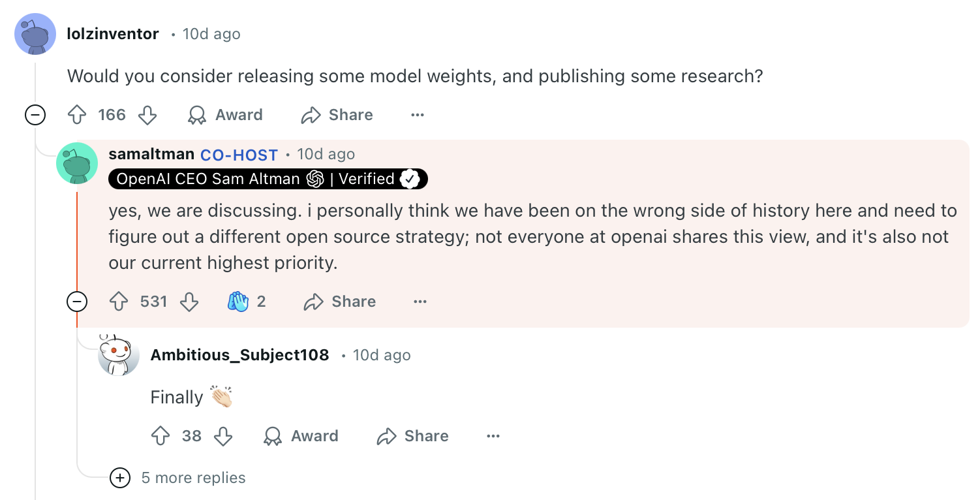Award the 'Finally' comment
The image size is (980, 500).
(x=301, y=436)
